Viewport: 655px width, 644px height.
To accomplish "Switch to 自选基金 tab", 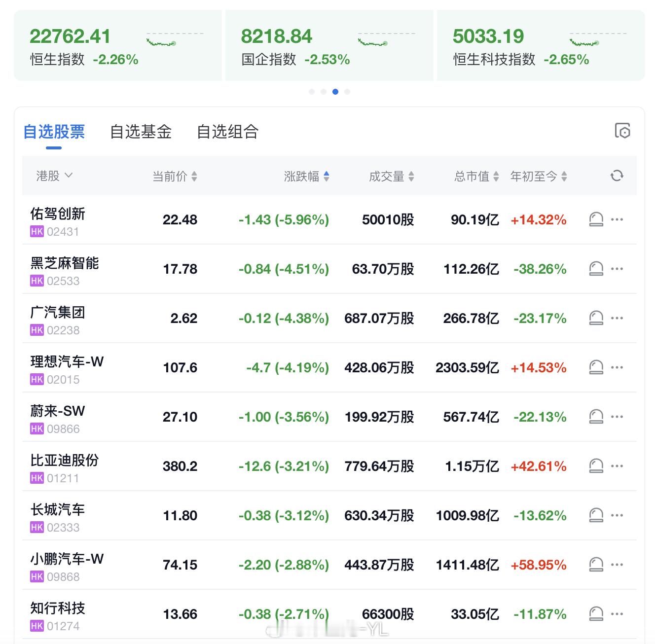I will 141,132.
